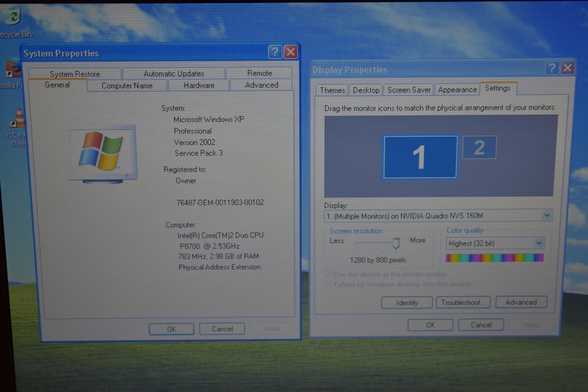Click OK in Display Properties

point(430,325)
